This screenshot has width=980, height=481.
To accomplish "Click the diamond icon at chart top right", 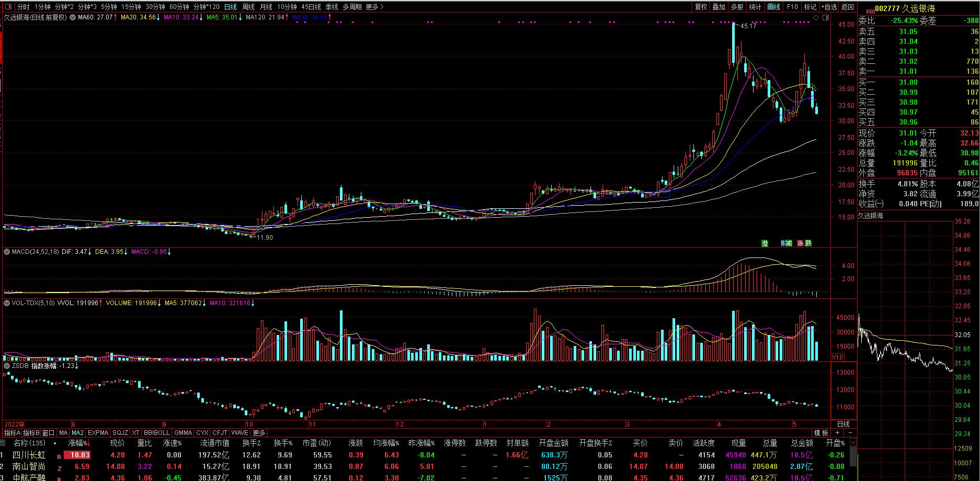I will coord(816,18).
